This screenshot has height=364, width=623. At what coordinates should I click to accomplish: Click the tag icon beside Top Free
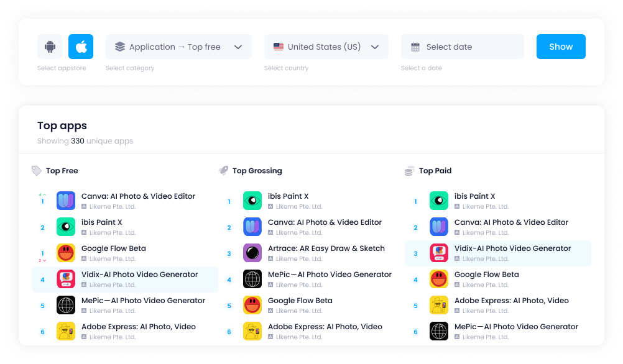(37, 171)
